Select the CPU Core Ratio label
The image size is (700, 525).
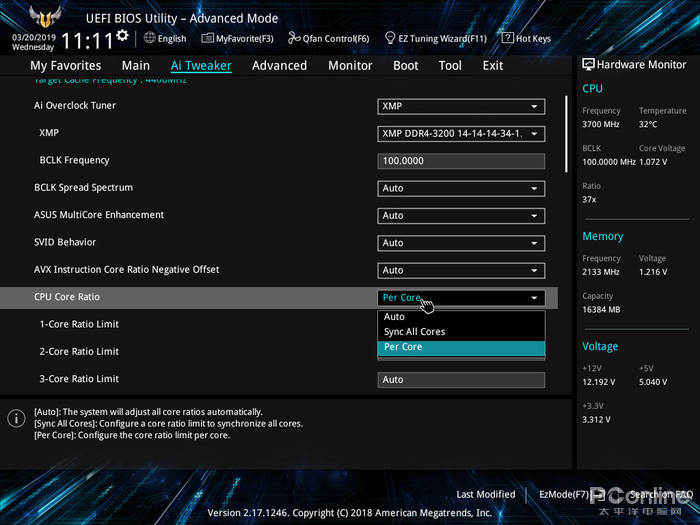(x=67, y=297)
